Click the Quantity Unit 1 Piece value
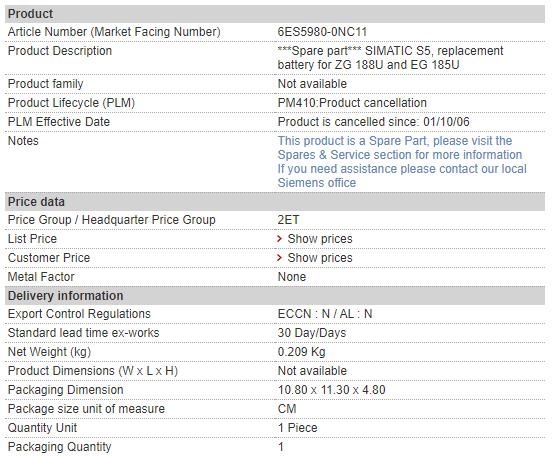555x456 pixels. 297,428
